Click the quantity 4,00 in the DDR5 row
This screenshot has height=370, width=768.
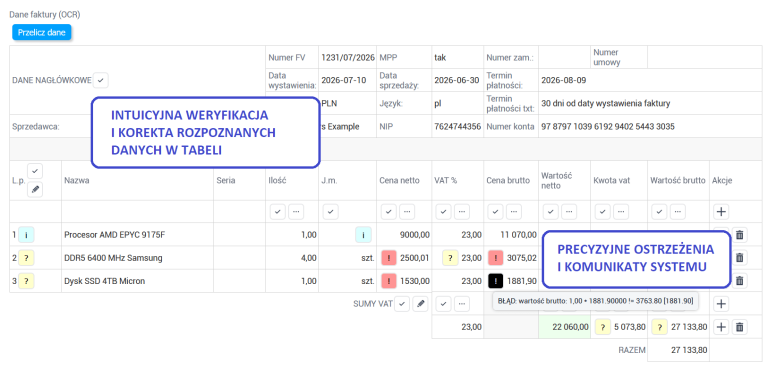(309, 258)
